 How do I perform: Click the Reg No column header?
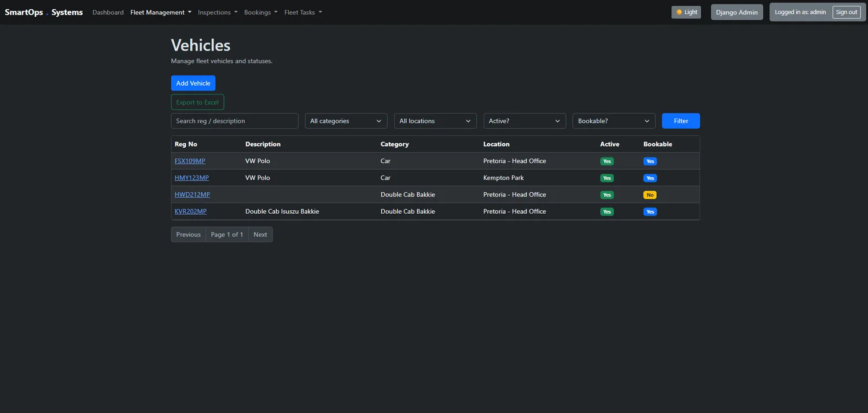tap(186, 144)
